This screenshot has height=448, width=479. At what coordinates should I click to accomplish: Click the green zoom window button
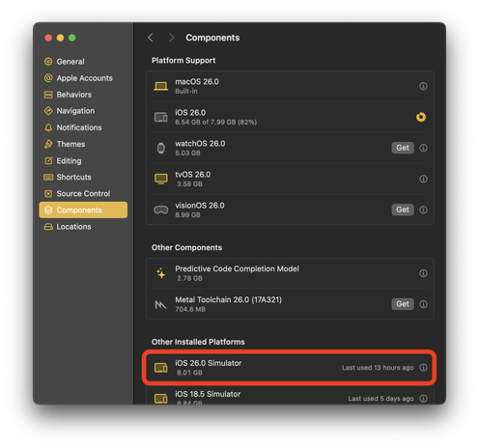pos(72,38)
